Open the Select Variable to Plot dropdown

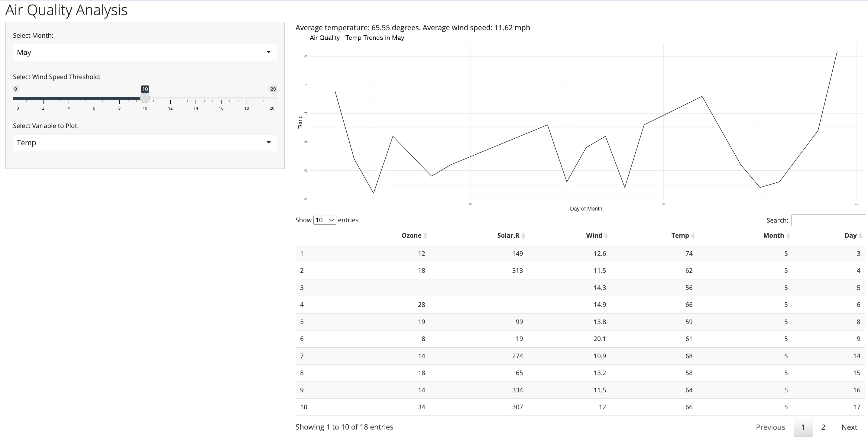tap(145, 143)
